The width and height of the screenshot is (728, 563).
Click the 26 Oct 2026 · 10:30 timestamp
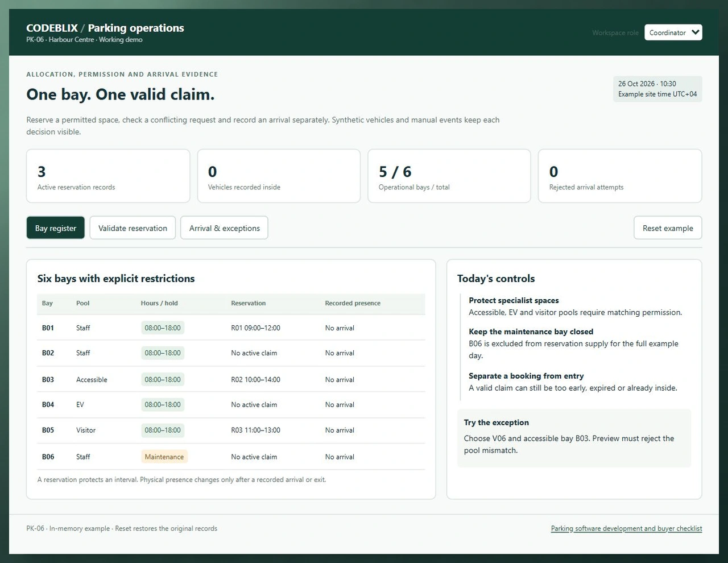(x=647, y=84)
